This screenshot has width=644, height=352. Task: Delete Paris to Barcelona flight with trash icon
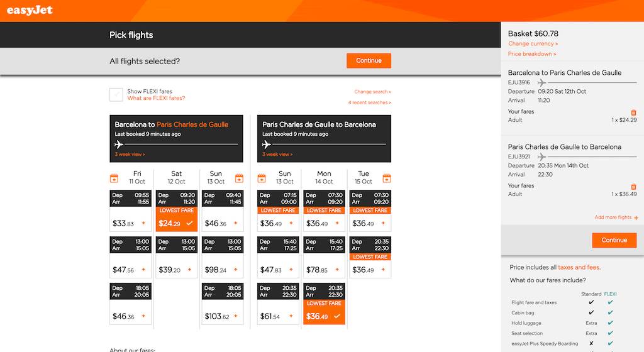point(633,186)
